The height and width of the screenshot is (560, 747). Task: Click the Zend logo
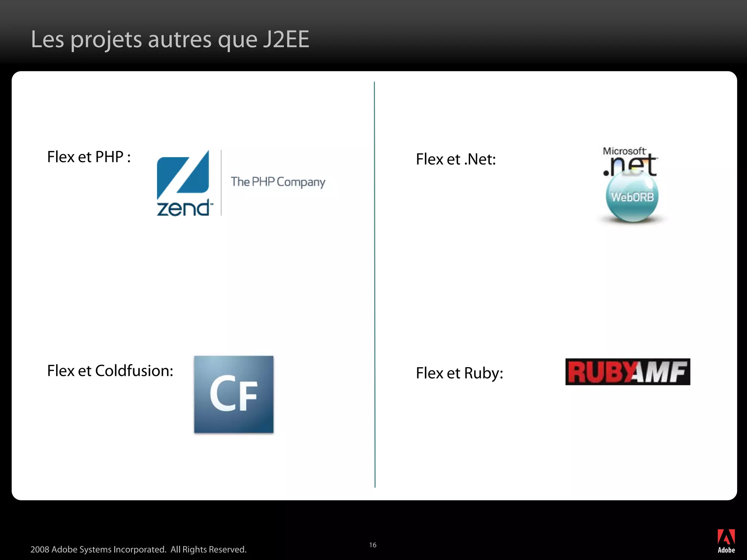(185, 183)
